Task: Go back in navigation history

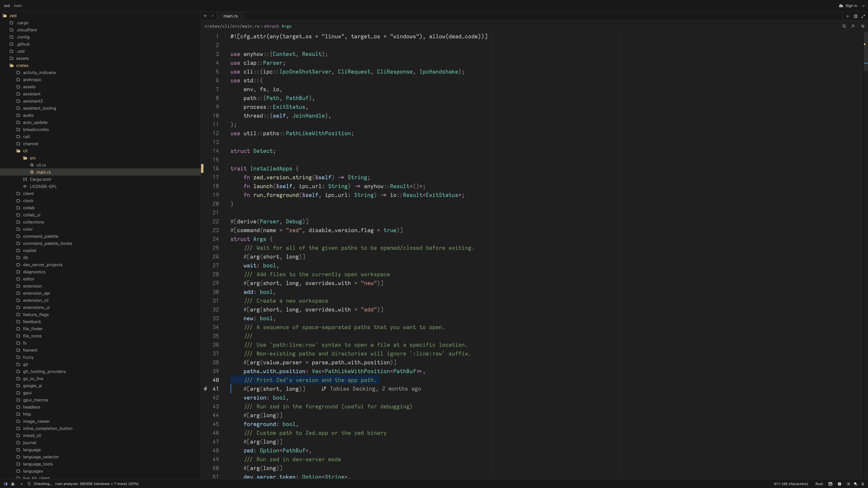Action: point(205,16)
